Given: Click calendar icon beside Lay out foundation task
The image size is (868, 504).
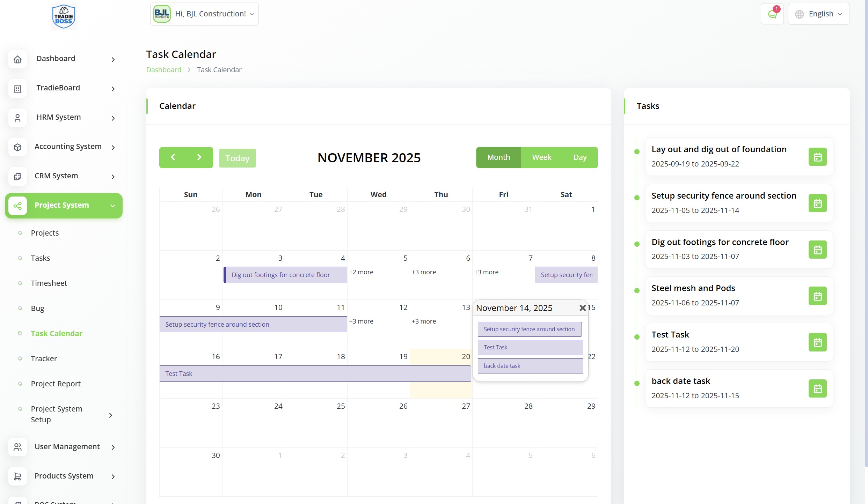Looking at the screenshot, I should pos(817,157).
